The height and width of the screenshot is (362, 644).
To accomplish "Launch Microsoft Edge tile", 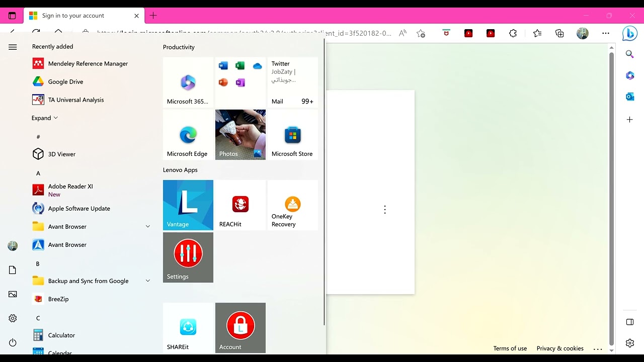I will (188, 135).
